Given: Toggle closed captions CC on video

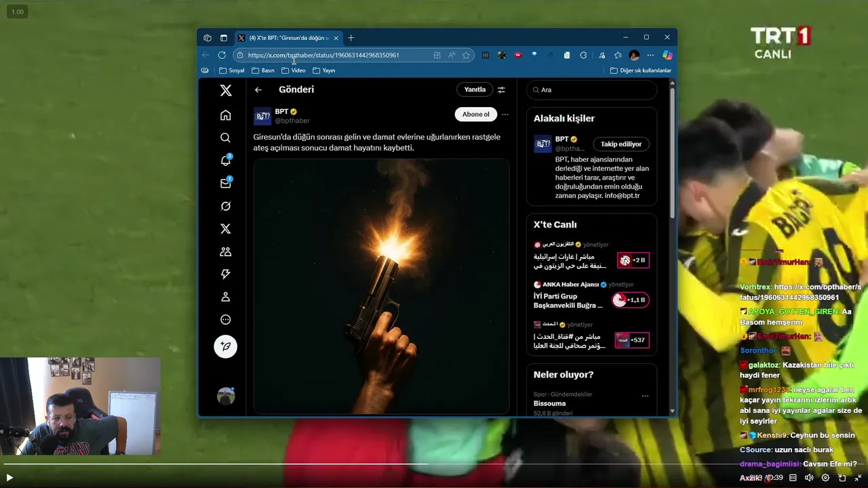Looking at the screenshot, I should point(793,477).
